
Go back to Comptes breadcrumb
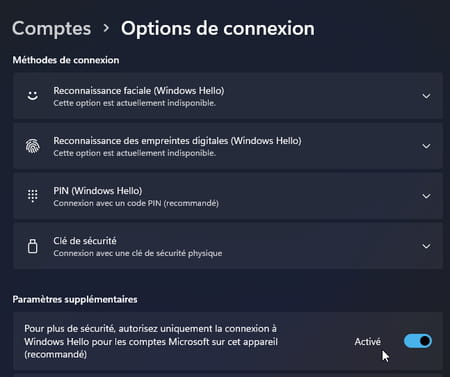[52, 28]
